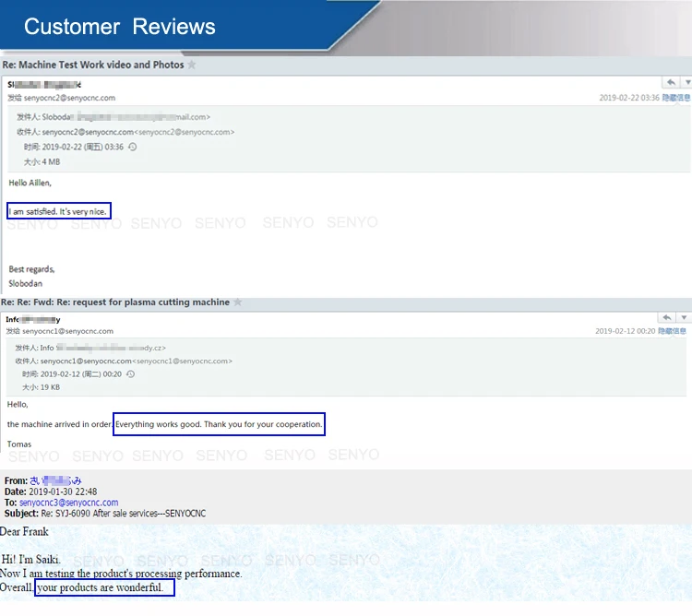Viewport: 692px width, 616px height.
Task: Open subject Re: Machine Test Work video and Photos
Action: (93, 65)
